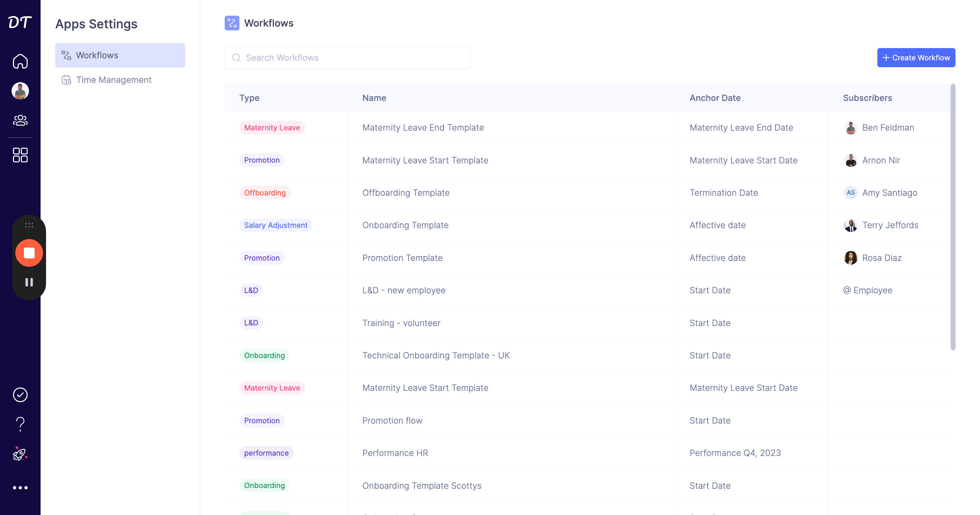Open Maternity Leave End Template workflow

pos(423,128)
